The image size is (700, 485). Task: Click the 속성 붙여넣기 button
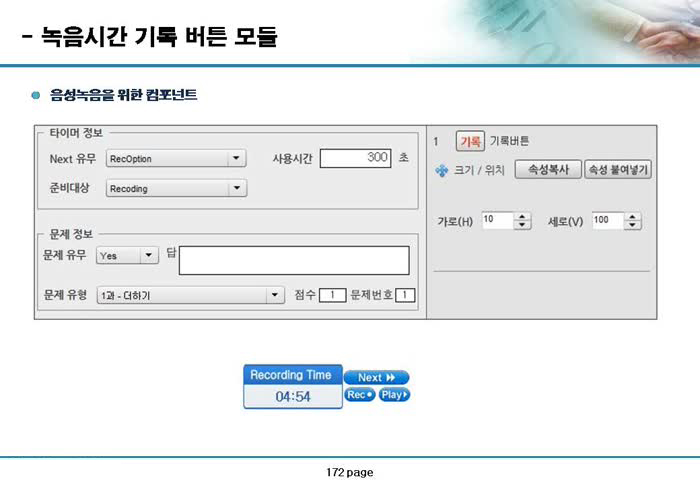point(618,169)
